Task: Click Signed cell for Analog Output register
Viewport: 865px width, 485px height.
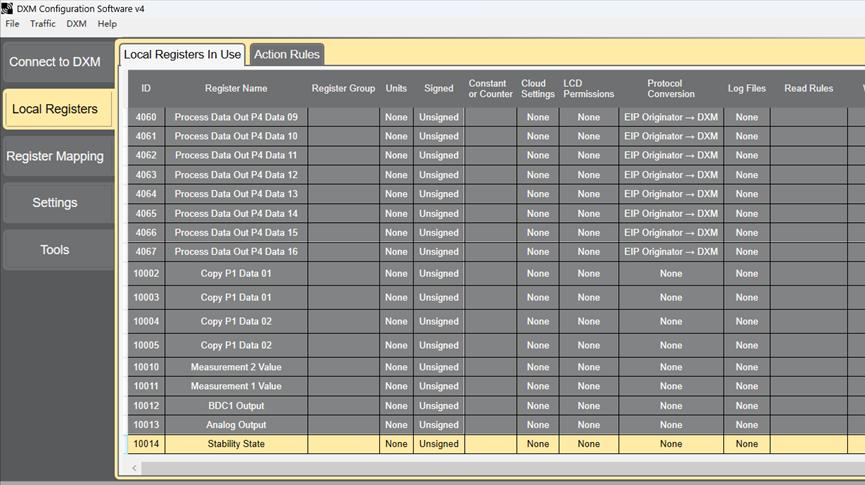Action: [x=438, y=425]
